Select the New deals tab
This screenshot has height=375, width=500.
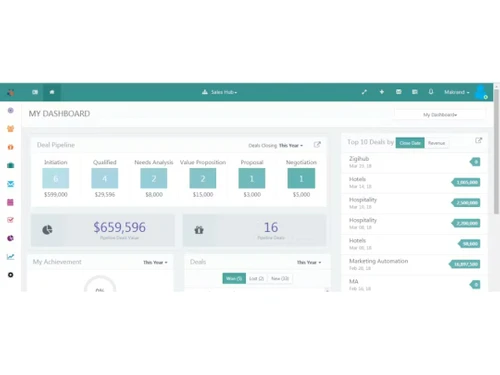click(x=280, y=278)
